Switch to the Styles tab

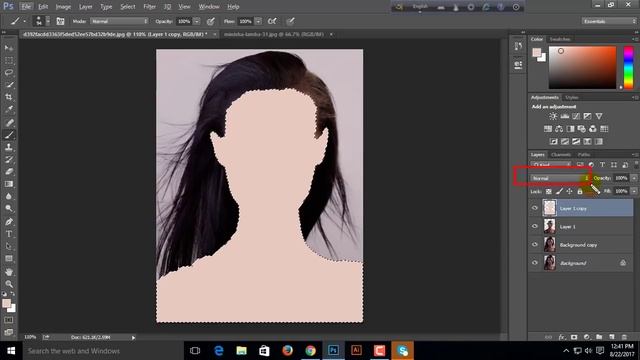coord(571,98)
